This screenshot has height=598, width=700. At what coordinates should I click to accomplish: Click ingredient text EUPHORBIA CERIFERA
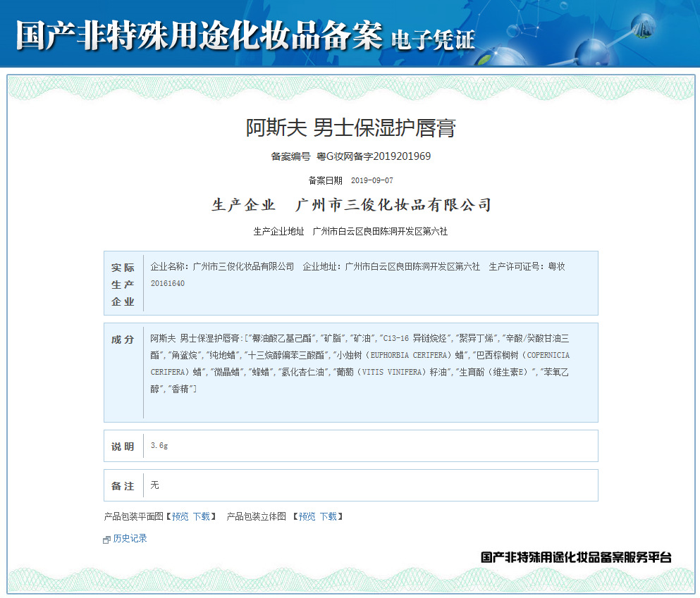pyautogui.click(x=409, y=356)
